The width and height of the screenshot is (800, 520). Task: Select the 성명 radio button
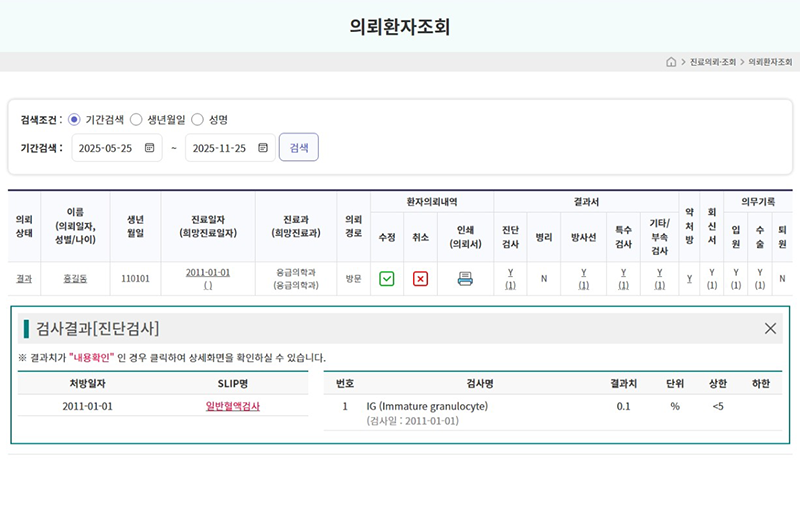click(197, 120)
